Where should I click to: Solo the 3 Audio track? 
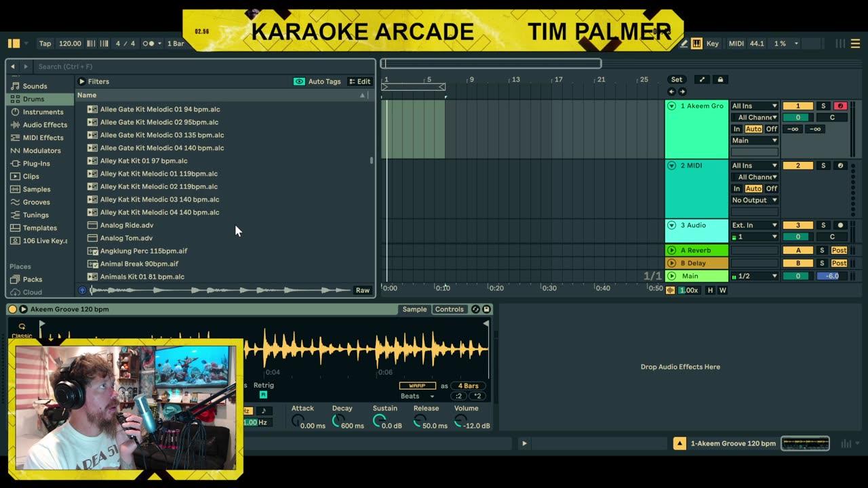pyautogui.click(x=823, y=225)
